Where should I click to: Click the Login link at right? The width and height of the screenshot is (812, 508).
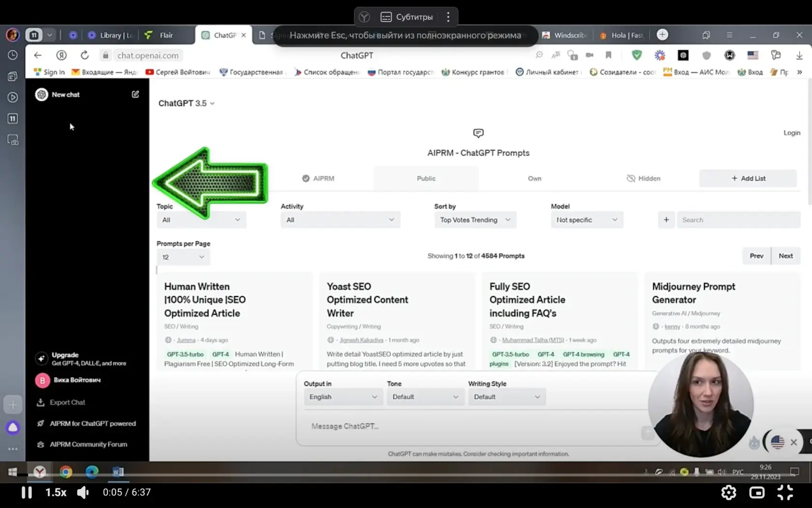click(792, 133)
